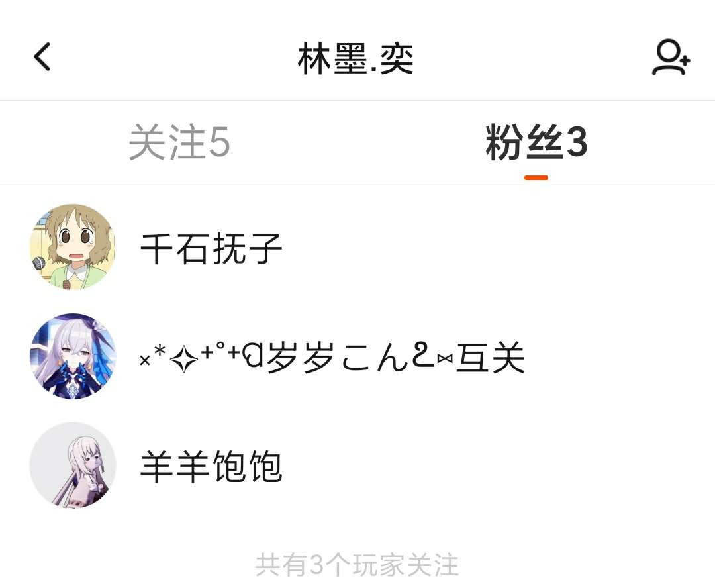715x588 pixels.
Task: Tap the bow-tie symbol before 互关
Action: coord(445,360)
